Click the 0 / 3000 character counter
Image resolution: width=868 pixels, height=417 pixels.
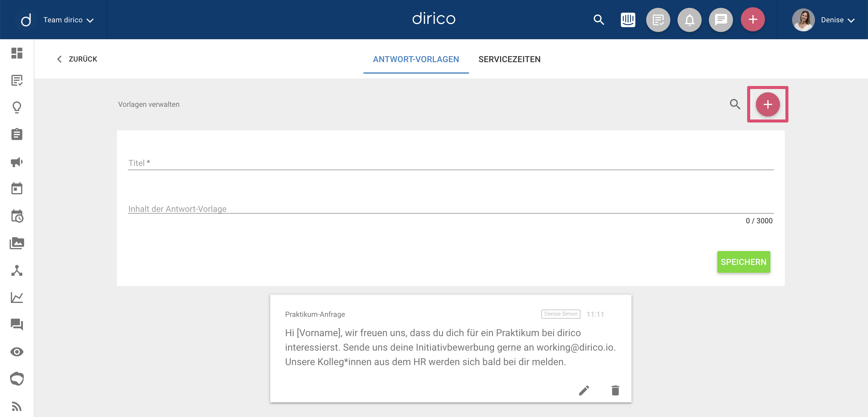759,221
